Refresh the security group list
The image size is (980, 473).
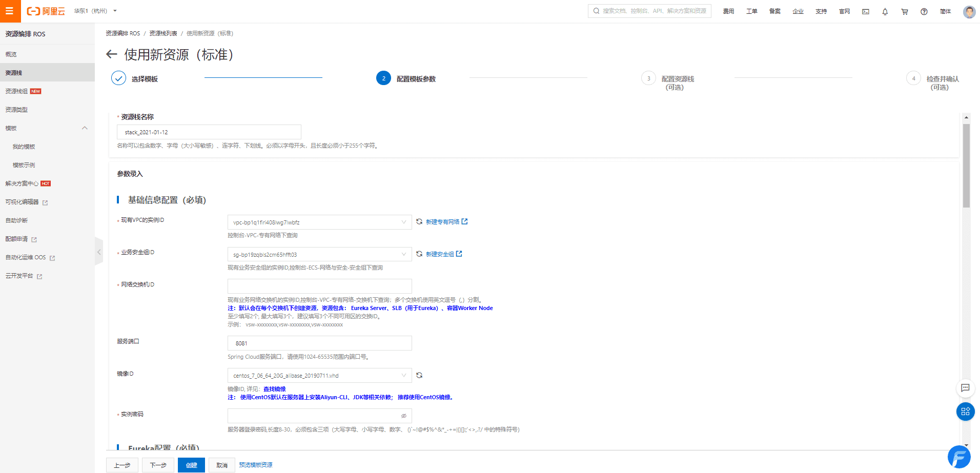tap(419, 254)
